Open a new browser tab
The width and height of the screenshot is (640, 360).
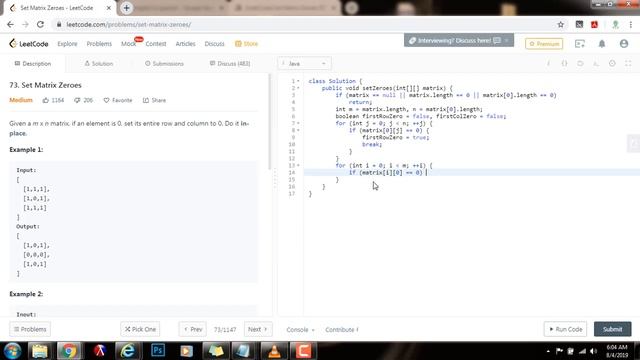point(127,8)
